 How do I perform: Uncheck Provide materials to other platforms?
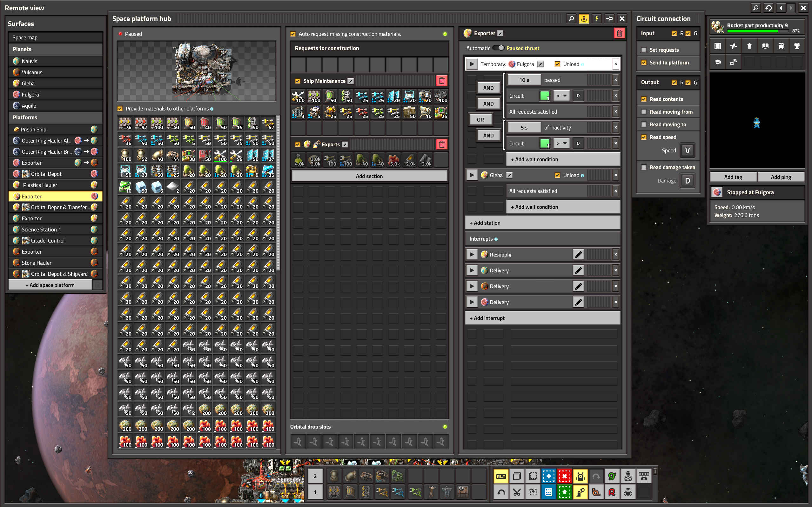pos(120,109)
